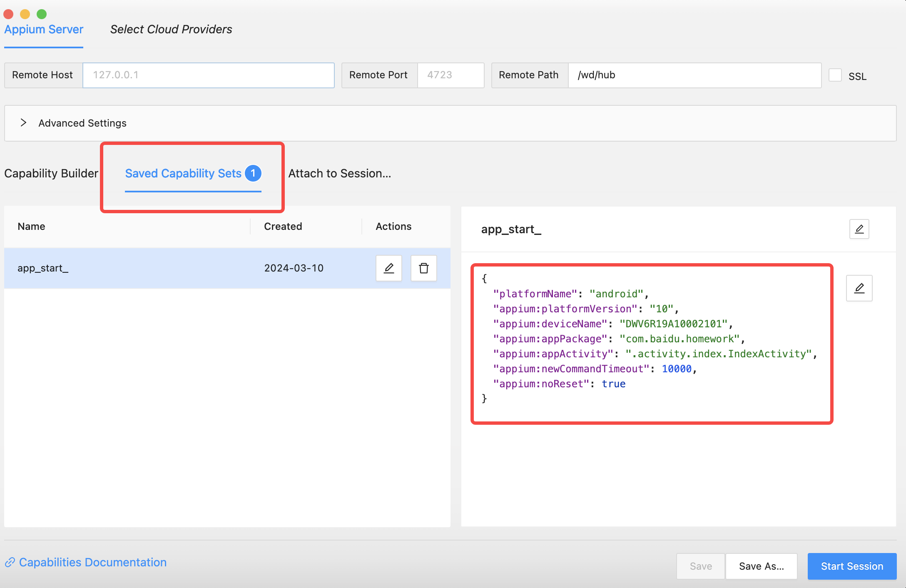Delete app_start_ set using trash icon

click(x=423, y=268)
